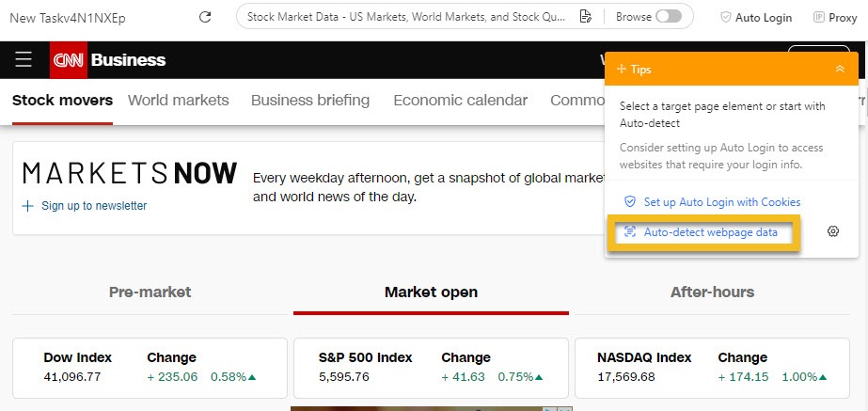Screen dimensions: 868x411
Task: Click Set up Auto Login with Cookies
Action: click(721, 202)
